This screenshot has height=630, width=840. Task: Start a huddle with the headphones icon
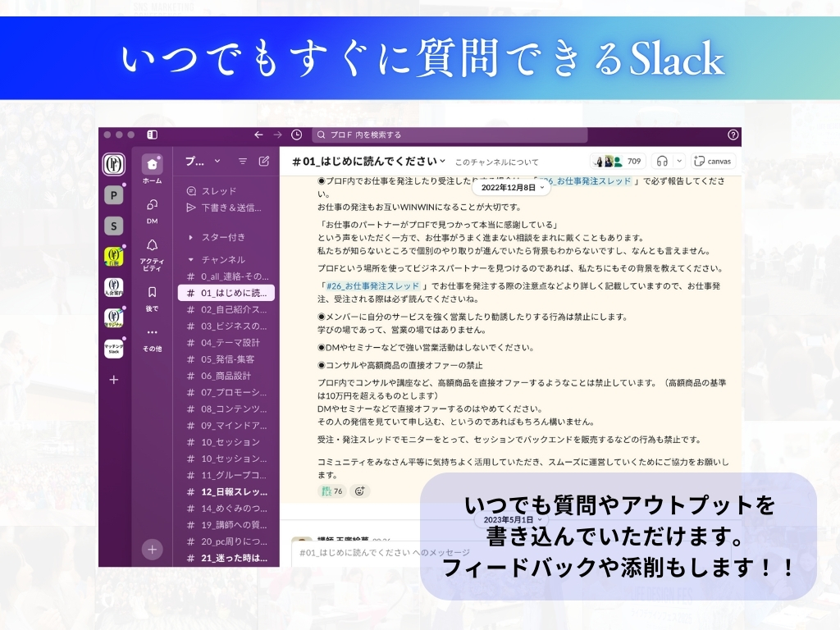point(662,161)
